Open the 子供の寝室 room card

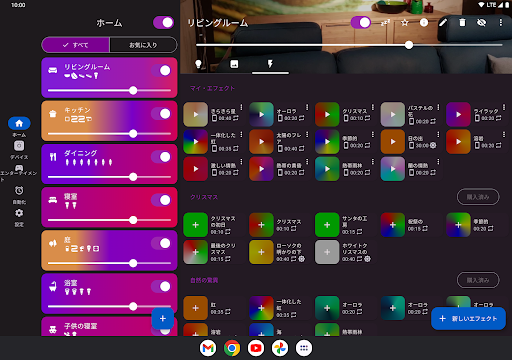click(109, 326)
